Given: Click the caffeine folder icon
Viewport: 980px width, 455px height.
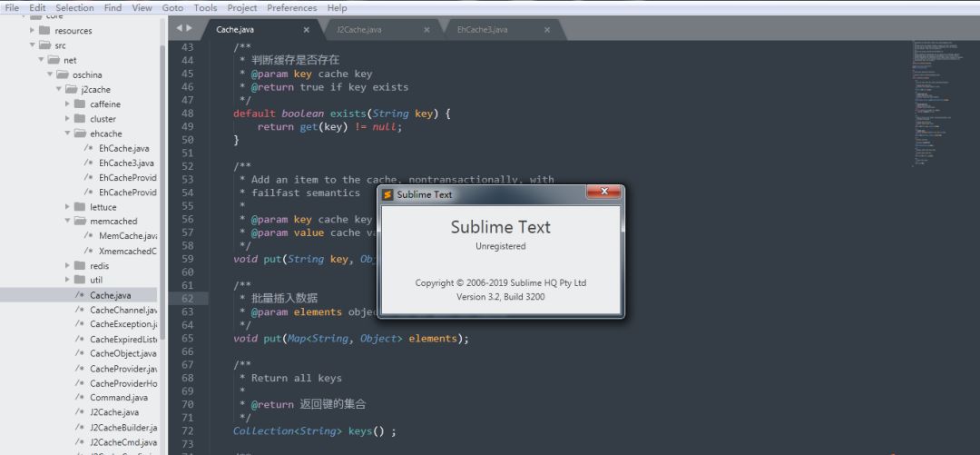Looking at the screenshot, I should 80,104.
